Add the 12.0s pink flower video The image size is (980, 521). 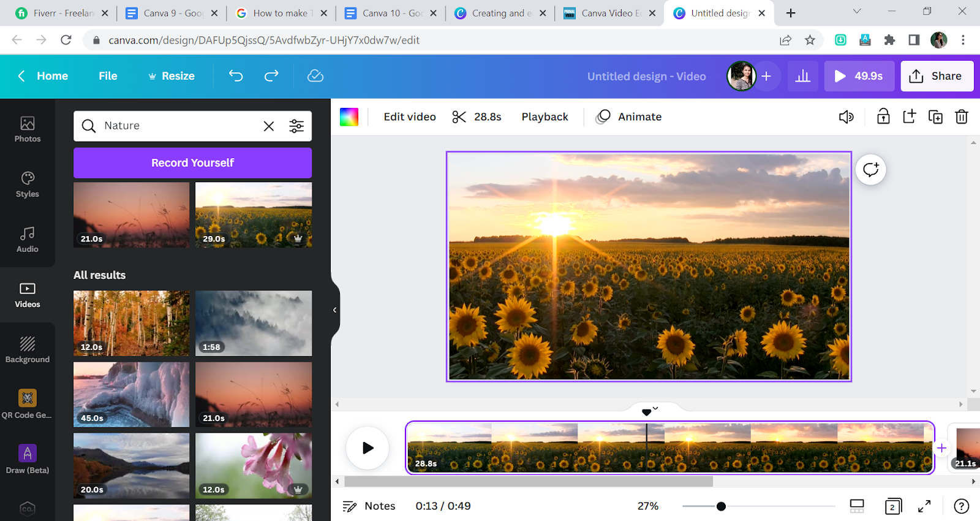coord(254,466)
